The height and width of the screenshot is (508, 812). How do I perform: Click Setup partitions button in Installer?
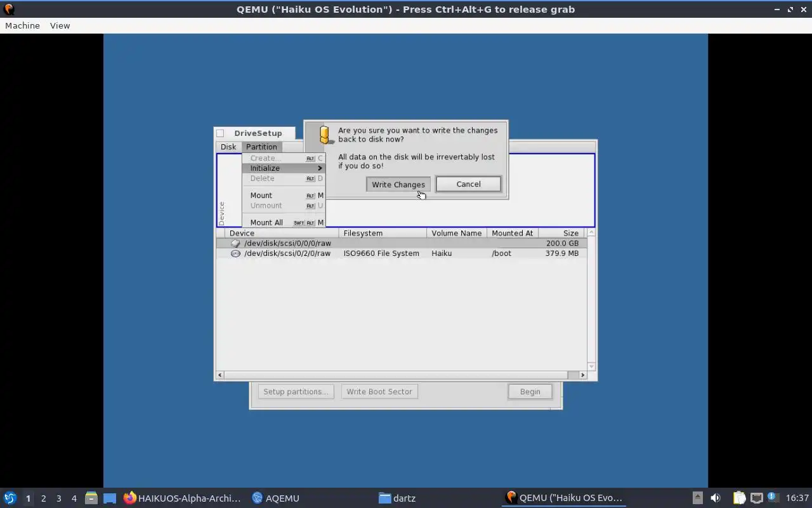click(296, 392)
